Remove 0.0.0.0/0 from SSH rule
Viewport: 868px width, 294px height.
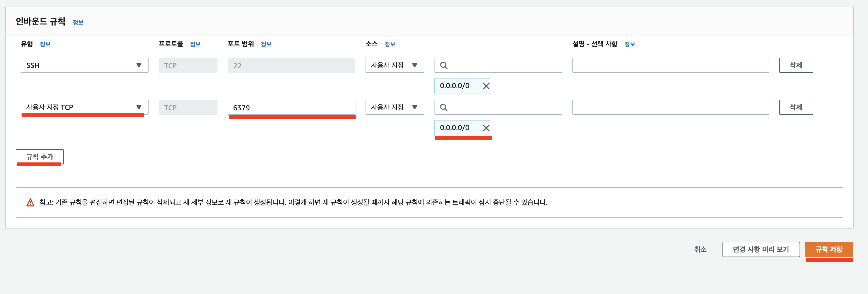[485, 86]
